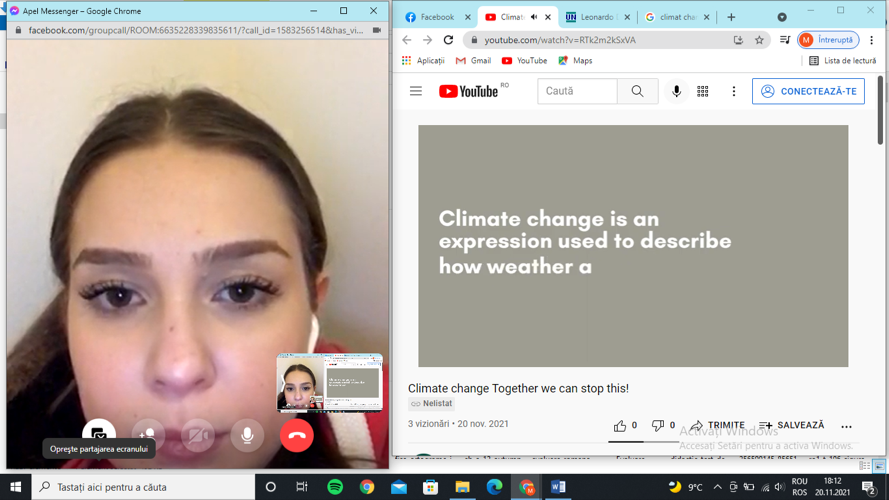Viewport: 889px width, 500px height.
Task: Open Spotify from the taskbar
Action: (x=335, y=487)
